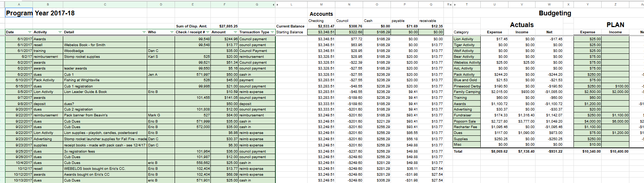Click the 'Current Balance' label cell
This screenshot has height=183, width=644.
[x=291, y=26]
